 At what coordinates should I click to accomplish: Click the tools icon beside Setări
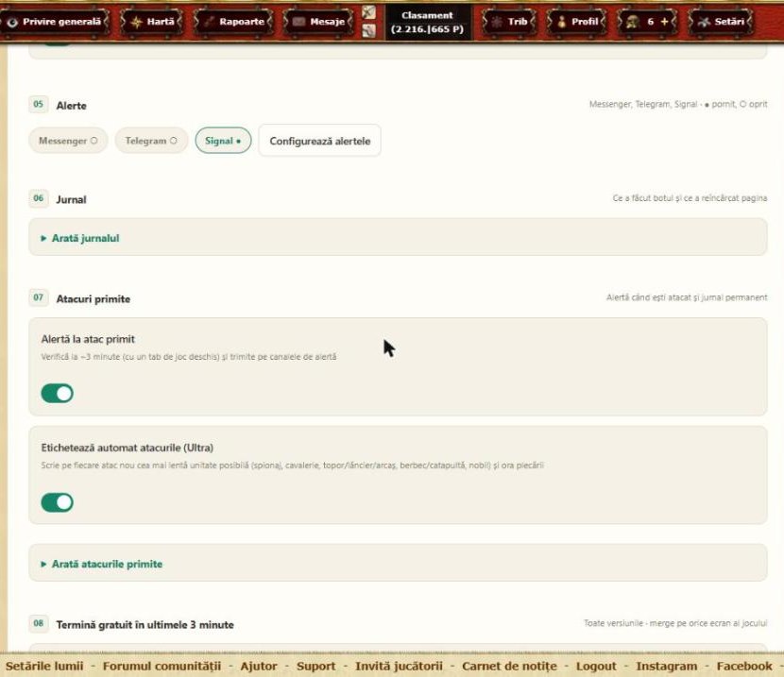(704, 22)
